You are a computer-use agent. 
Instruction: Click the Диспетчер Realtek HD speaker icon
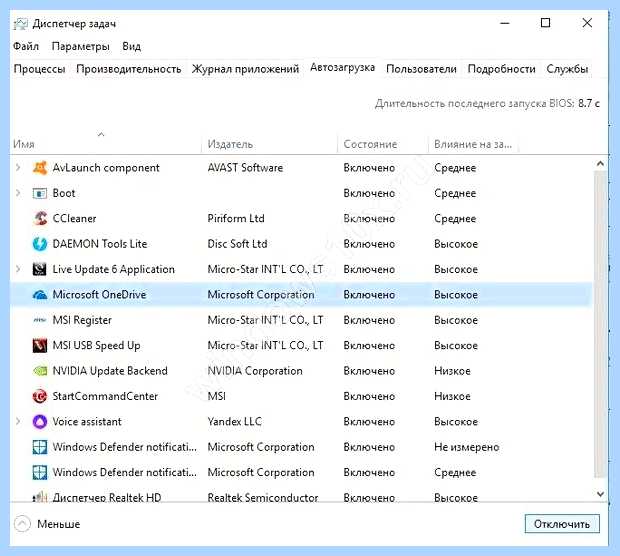40,497
